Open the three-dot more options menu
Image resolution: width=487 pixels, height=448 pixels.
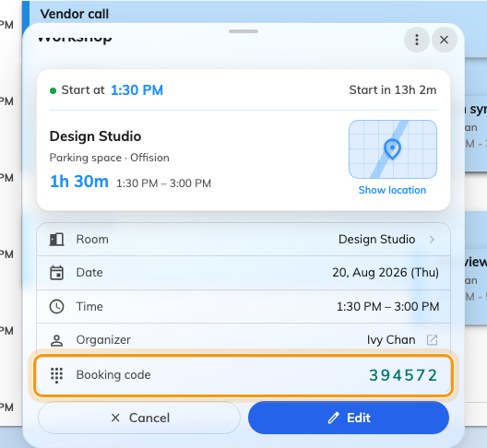pos(417,40)
